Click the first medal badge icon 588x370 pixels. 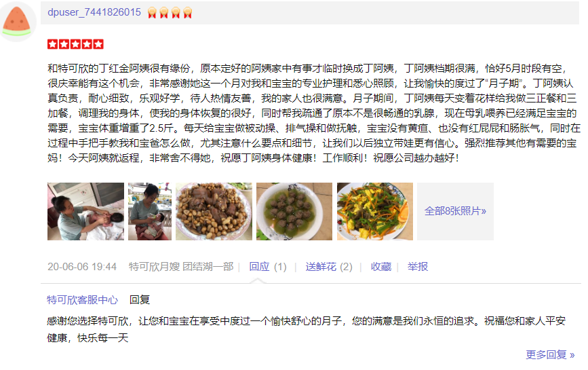coord(152,13)
